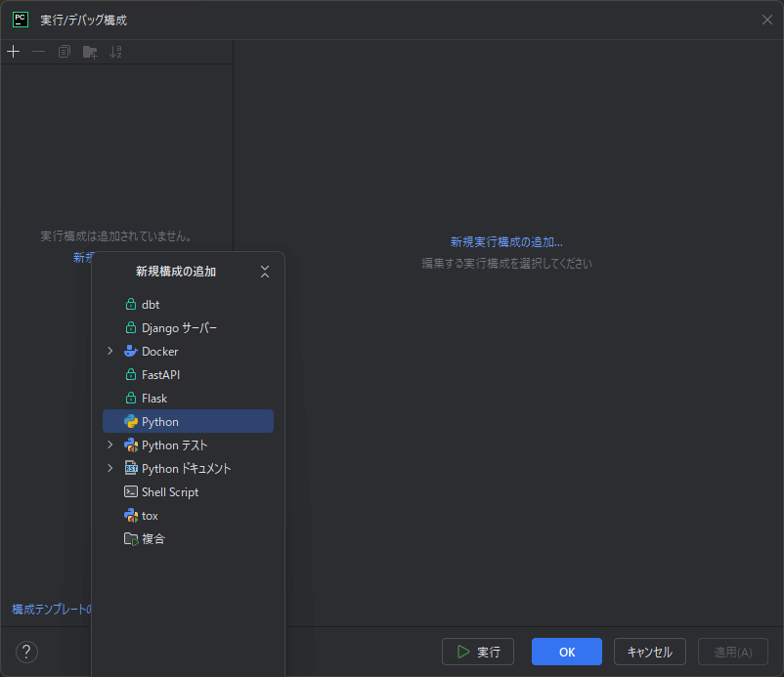Select the FastAPI configuration entry
The width and height of the screenshot is (784, 677).
point(160,375)
